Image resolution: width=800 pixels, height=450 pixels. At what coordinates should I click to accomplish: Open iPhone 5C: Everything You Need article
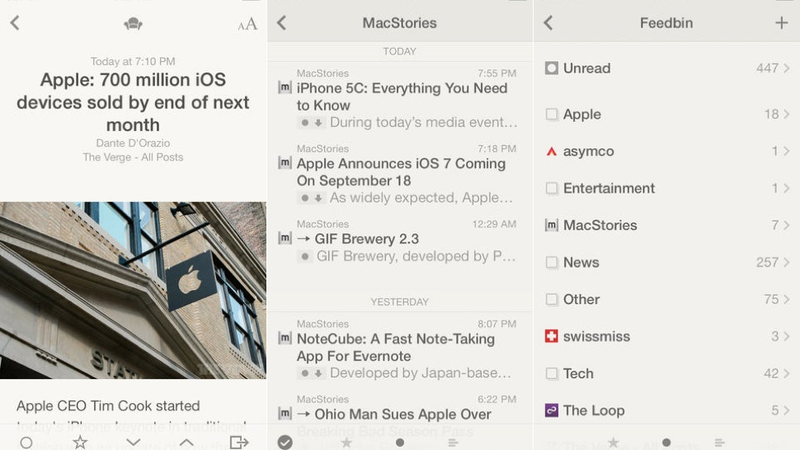coord(400,98)
